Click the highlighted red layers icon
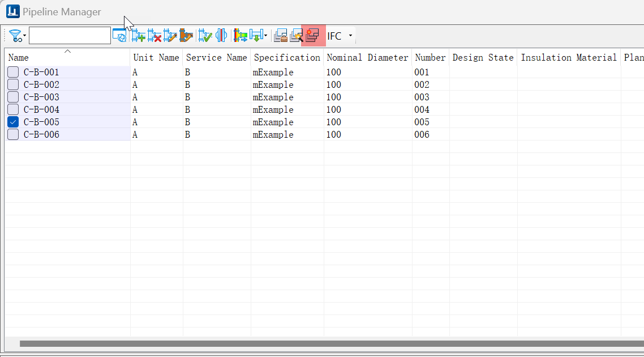The image size is (644, 357). (x=312, y=35)
